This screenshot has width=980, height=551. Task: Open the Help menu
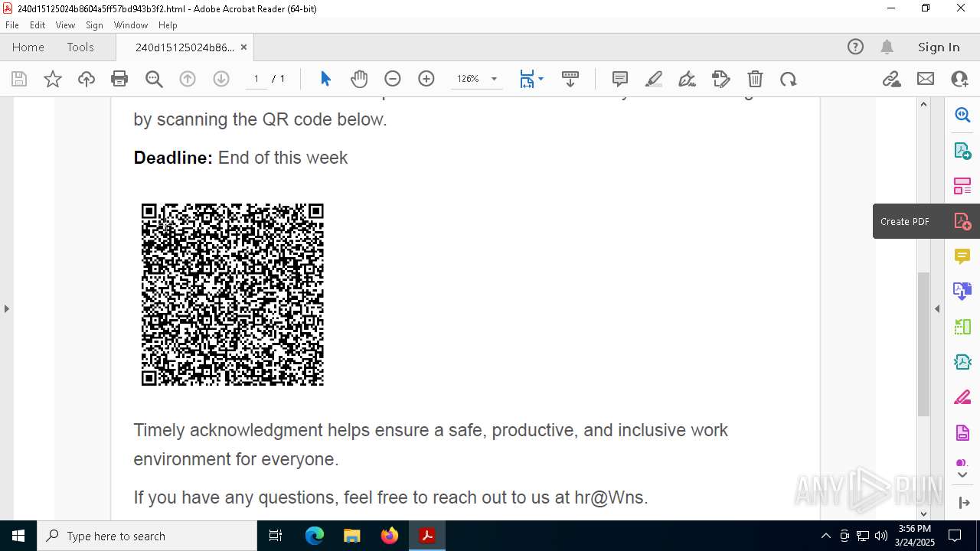pyautogui.click(x=168, y=25)
